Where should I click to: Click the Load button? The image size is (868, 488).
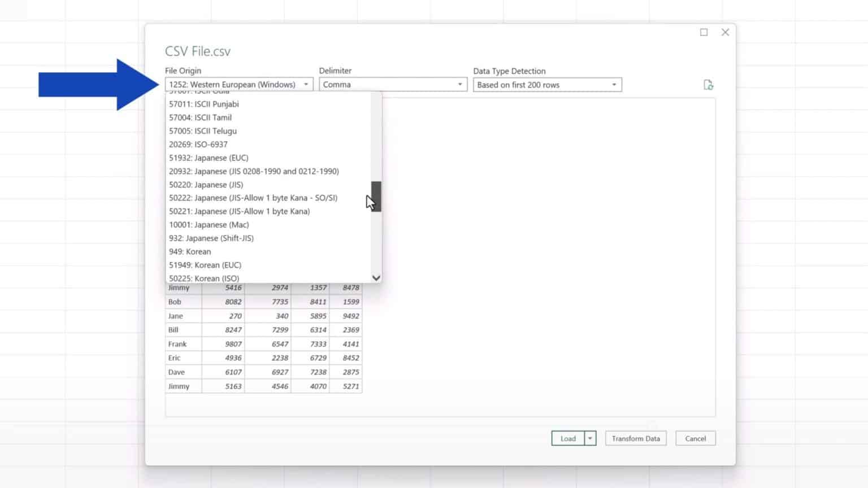point(568,438)
